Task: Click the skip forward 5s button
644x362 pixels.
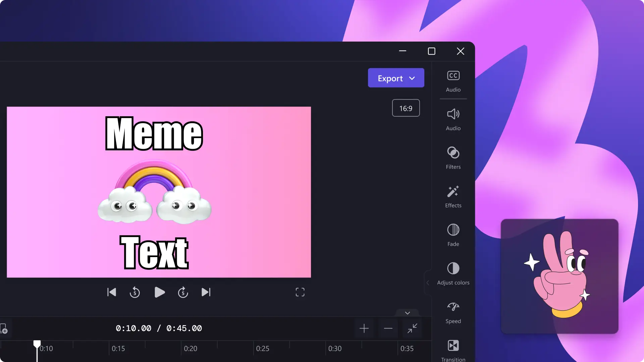Action: (x=183, y=292)
